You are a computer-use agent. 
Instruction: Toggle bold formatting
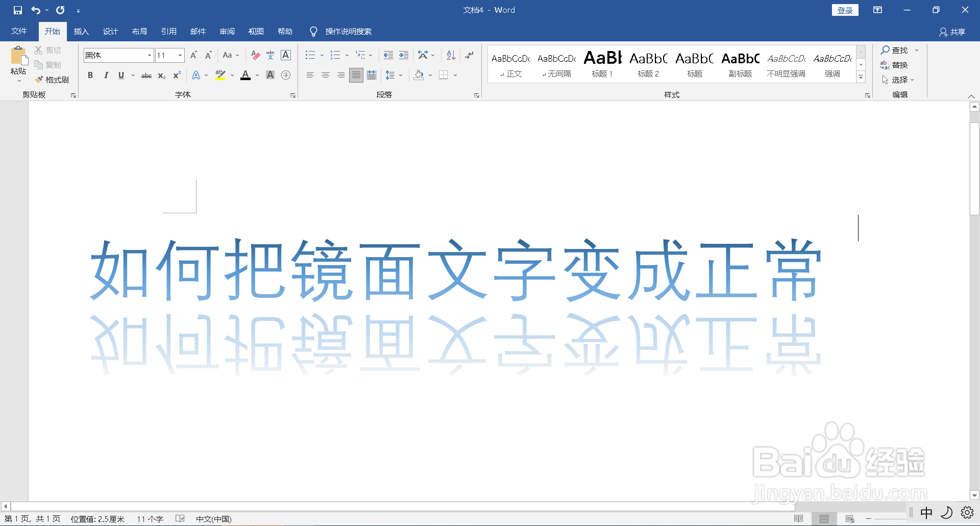pyautogui.click(x=90, y=76)
